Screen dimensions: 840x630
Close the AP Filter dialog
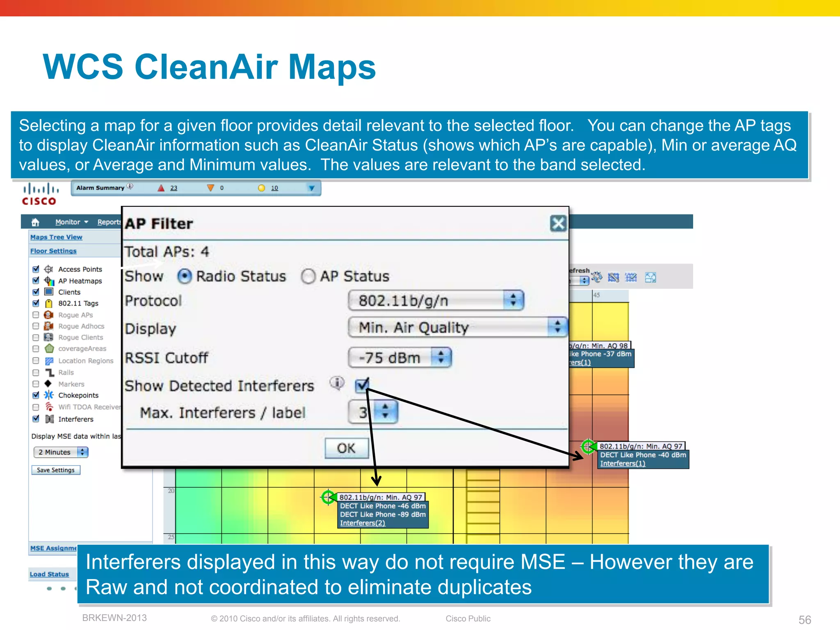(558, 224)
